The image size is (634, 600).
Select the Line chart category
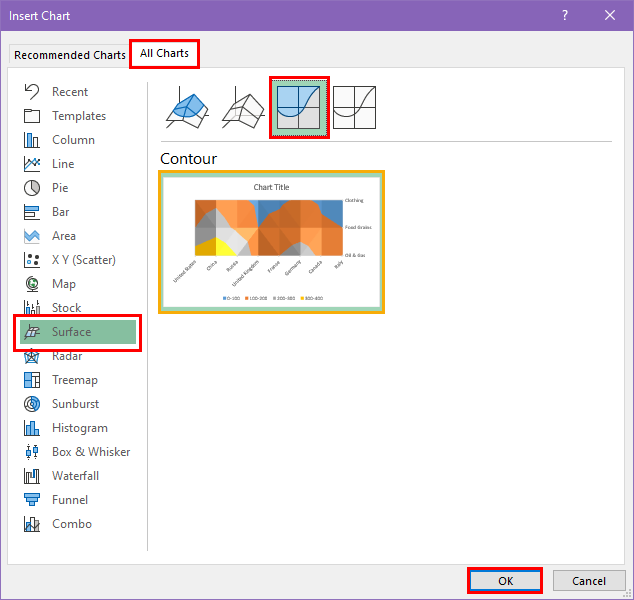click(x=78, y=164)
